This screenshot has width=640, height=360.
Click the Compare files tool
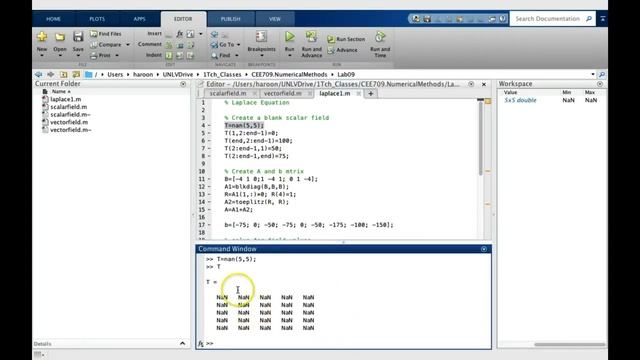click(106, 44)
